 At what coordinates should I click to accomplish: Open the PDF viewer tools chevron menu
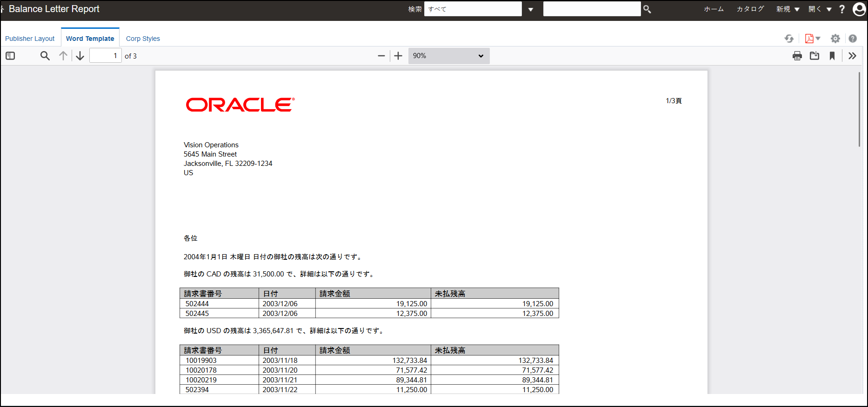click(852, 56)
